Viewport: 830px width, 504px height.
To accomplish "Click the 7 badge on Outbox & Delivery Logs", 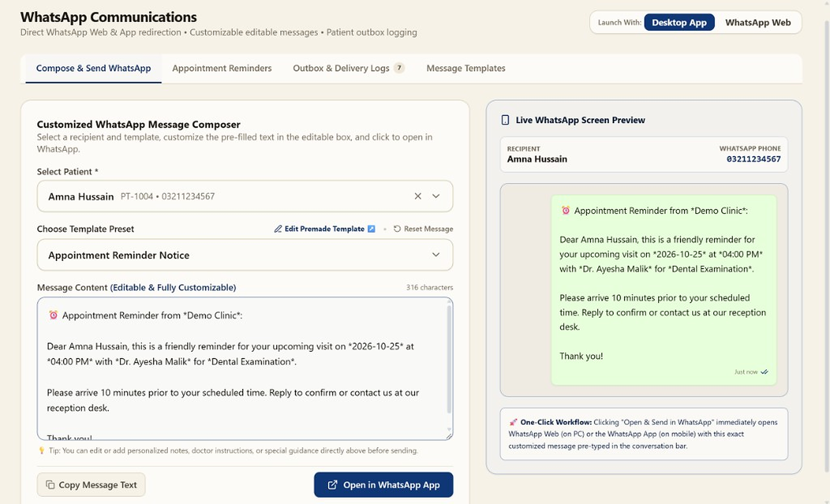I will [x=399, y=68].
